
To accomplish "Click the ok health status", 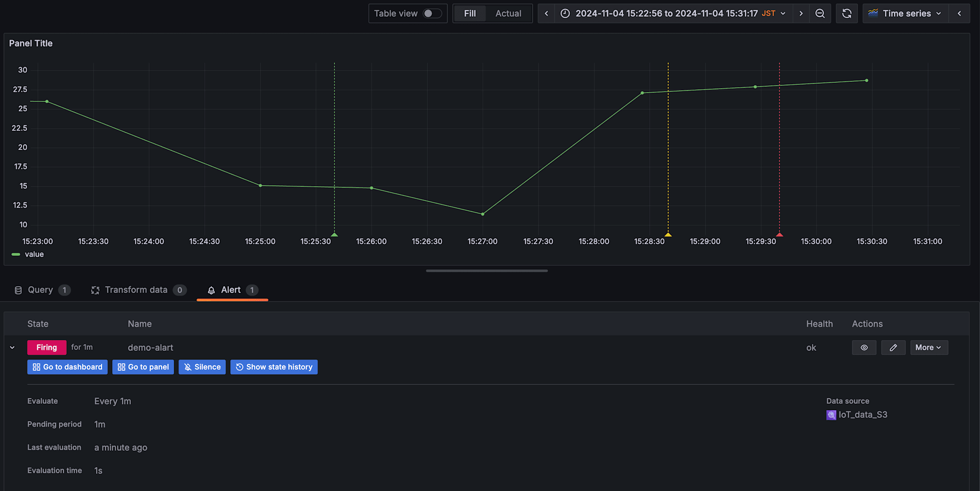I will [811, 347].
